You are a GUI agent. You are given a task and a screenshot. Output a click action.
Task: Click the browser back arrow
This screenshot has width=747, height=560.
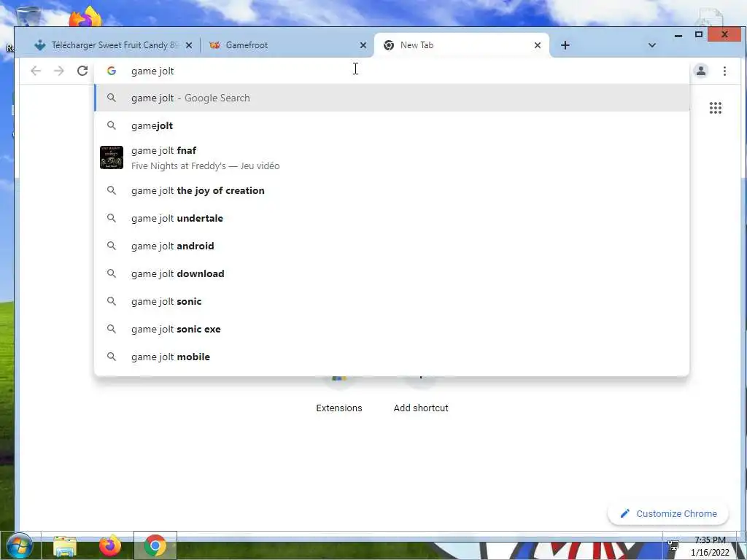36,71
